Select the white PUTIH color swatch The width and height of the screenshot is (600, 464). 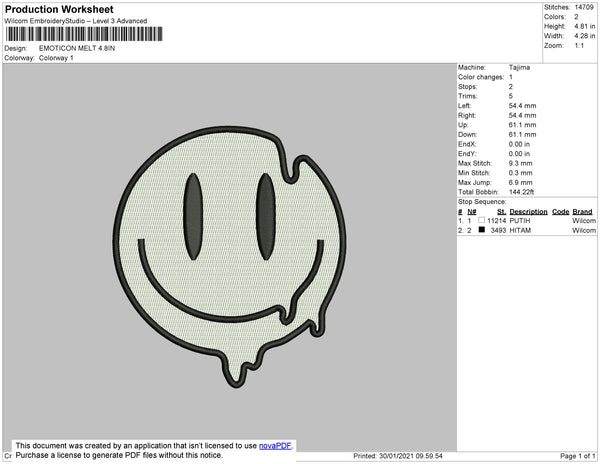click(x=481, y=220)
